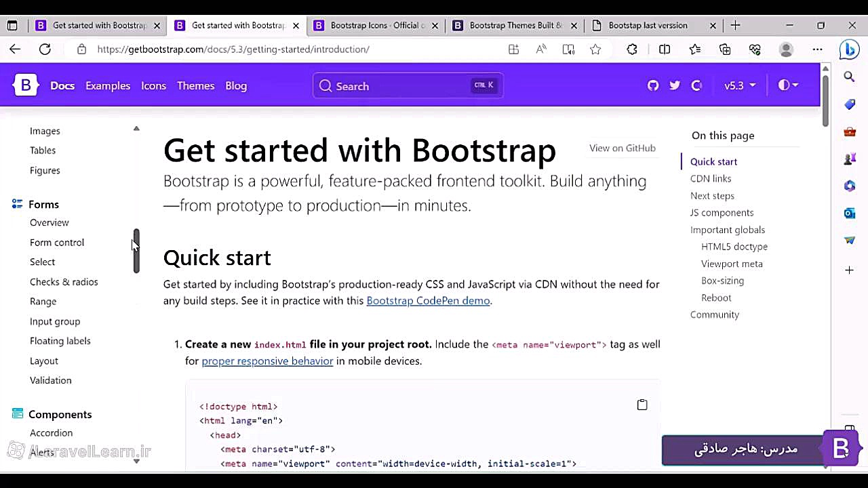868x488 pixels.
Task: Open the sidebar Search icon
Action: [x=849, y=77]
